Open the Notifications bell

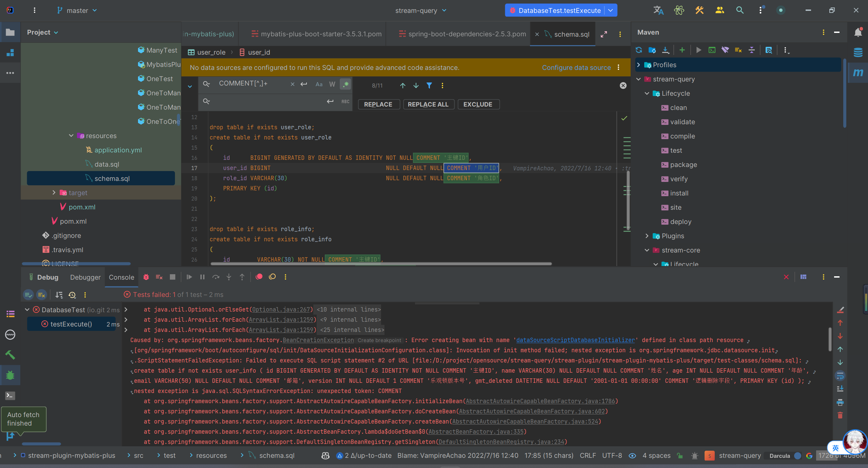click(858, 33)
